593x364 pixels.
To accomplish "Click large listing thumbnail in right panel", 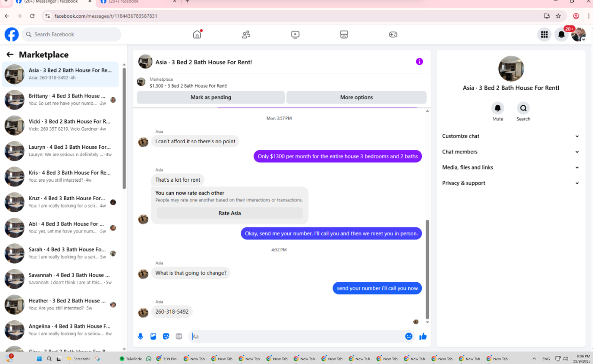I will 511,69.
